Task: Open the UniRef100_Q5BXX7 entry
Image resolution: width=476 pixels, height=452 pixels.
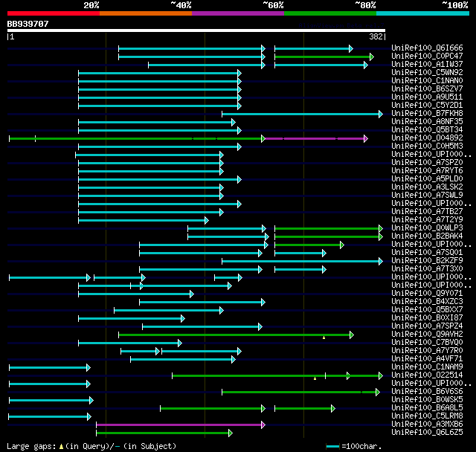Action: pyautogui.click(x=427, y=310)
